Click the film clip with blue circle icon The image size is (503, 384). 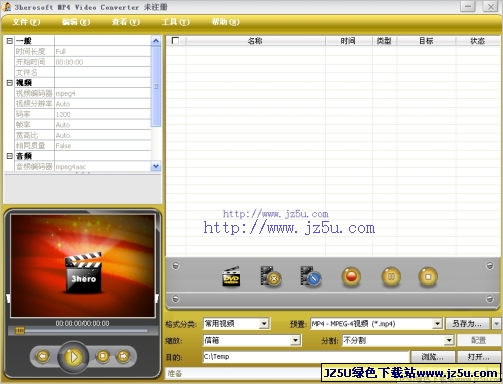click(x=311, y=276)
